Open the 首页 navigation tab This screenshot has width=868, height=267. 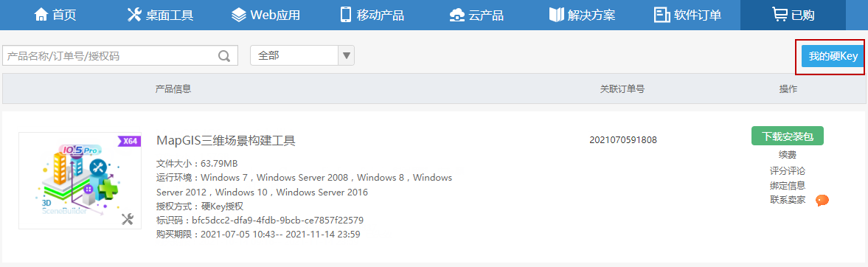pos(55,15)
